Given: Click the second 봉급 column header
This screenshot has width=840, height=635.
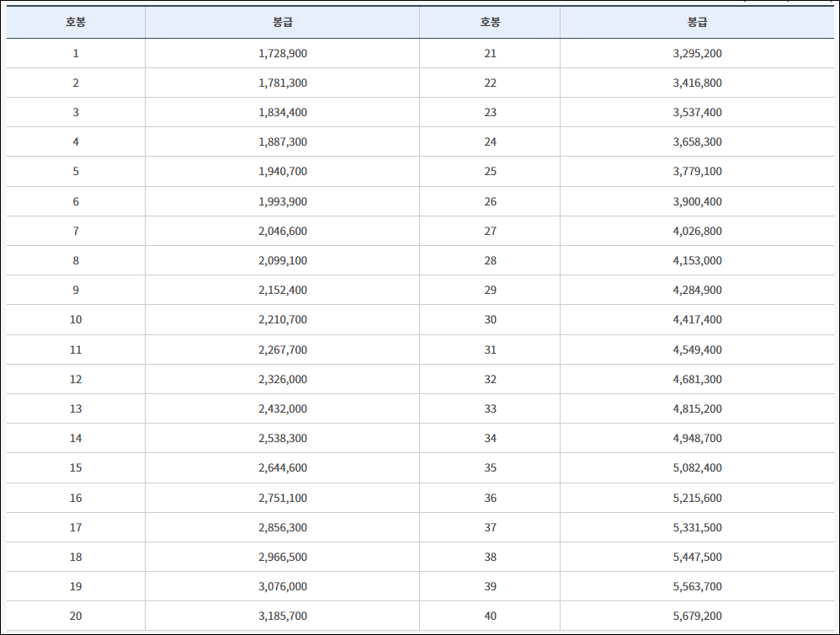Looking at the screenshot, I should (x=697, y=22).
